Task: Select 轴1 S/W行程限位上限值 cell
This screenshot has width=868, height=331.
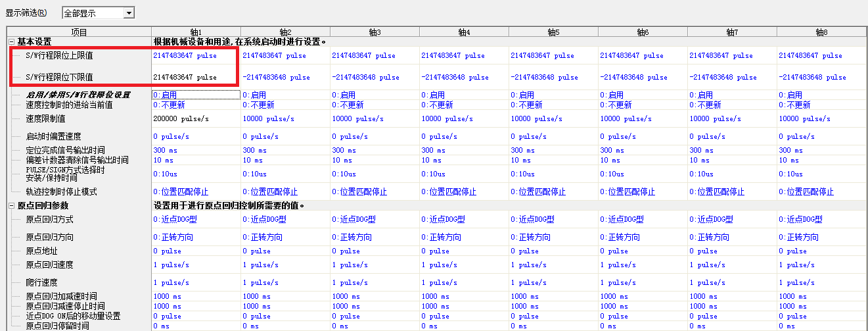Action: pos(195,56)
